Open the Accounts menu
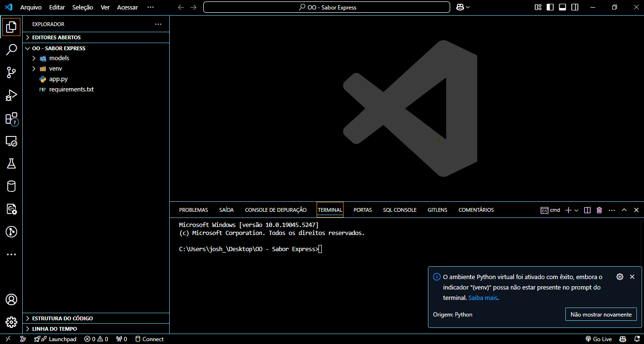 tap(11, 299)
